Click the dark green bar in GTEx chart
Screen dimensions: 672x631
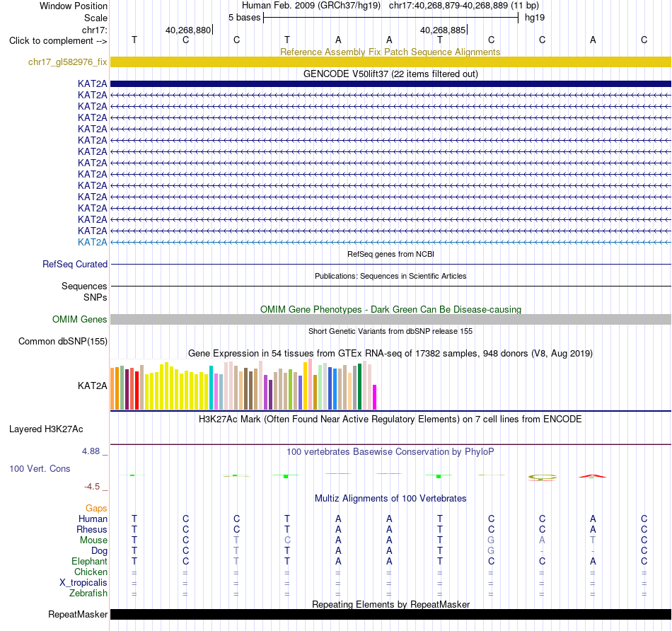359,387
